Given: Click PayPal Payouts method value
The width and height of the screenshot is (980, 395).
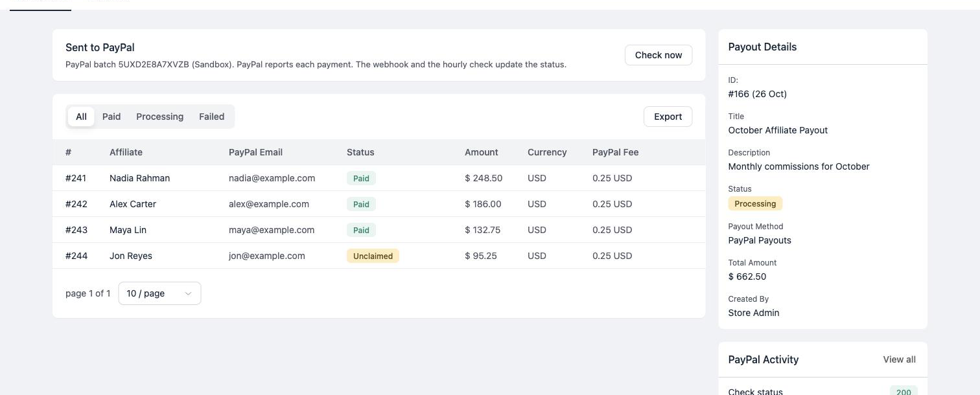Looking at the screenshot, I should [760, 240].
